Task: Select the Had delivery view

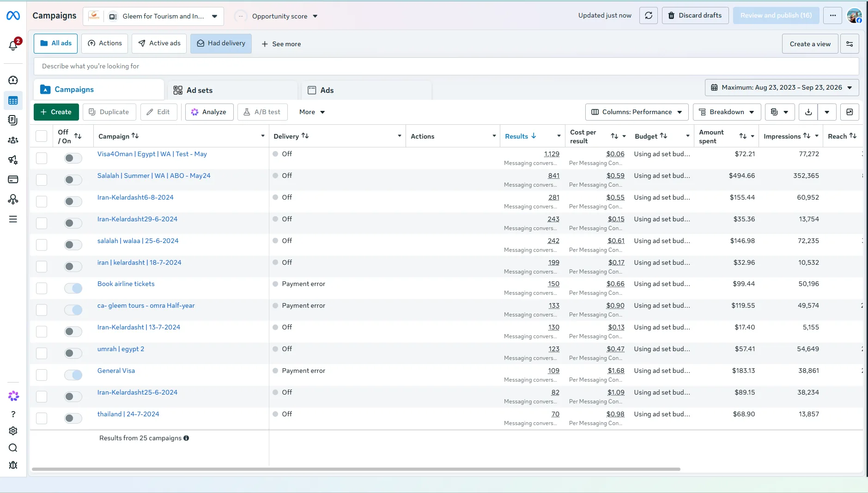Action: [221, 43]
